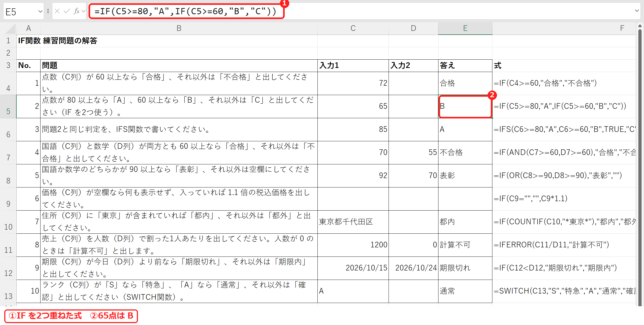This screenshot has height=325, width=644.
Task: Click title cell 'IF関数 練習問題の解答'
Action: tap(57, 41)
